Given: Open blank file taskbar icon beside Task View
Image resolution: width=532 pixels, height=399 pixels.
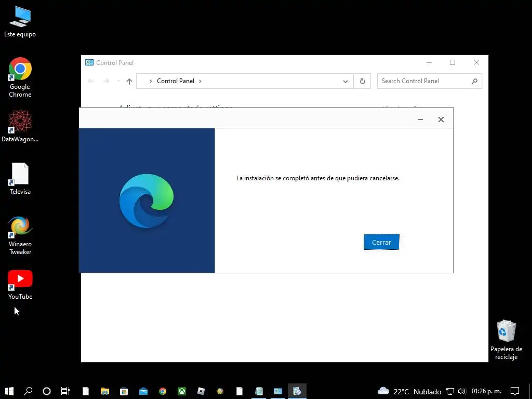Looking at the screenshot, I should [86, 391].
